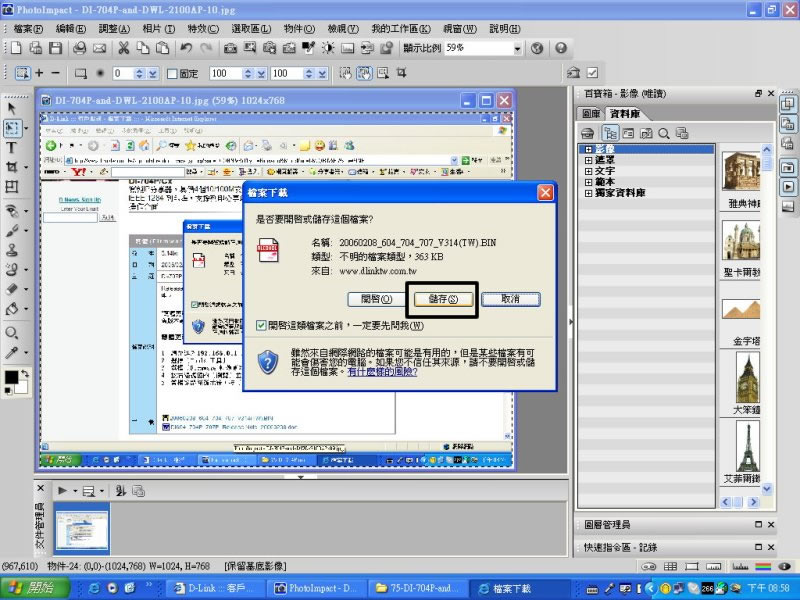Open the 檔案(F) menu
The image size is (800, 600).
pos(28,29)
